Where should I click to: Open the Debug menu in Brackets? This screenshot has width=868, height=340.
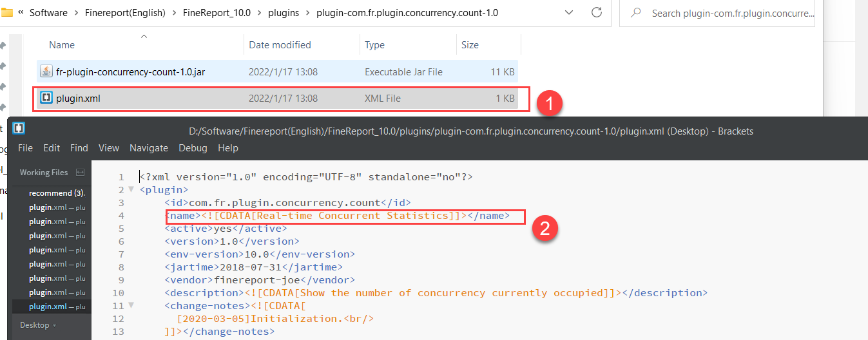coord(193,148)
